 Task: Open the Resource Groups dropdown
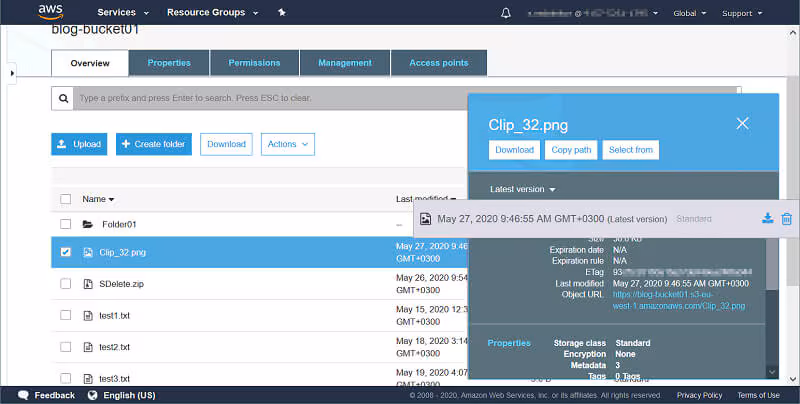point(212,12)
